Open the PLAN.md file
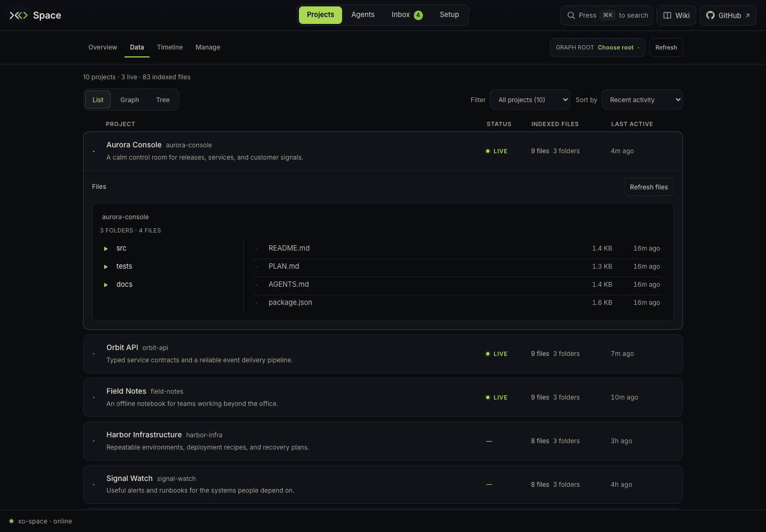Viewport: 766px width, 532px height. click(x=457, y=267)
